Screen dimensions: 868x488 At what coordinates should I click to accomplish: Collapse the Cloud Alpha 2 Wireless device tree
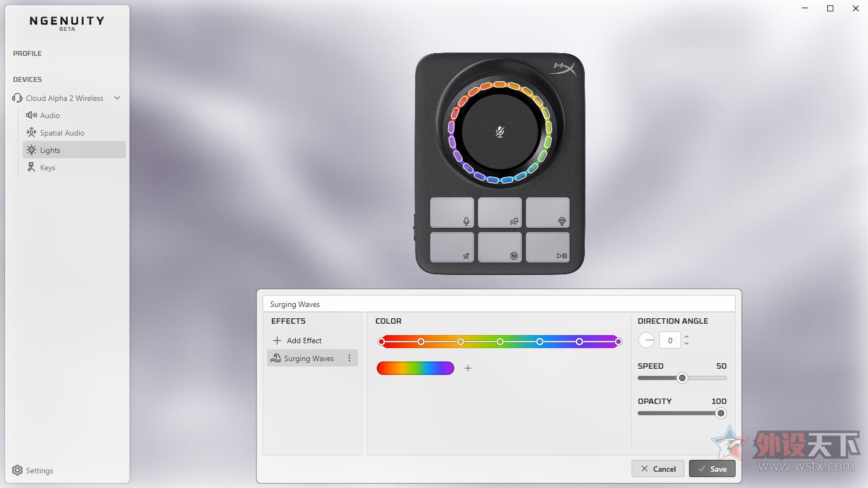pyautogui.click(x=117, y=98)
